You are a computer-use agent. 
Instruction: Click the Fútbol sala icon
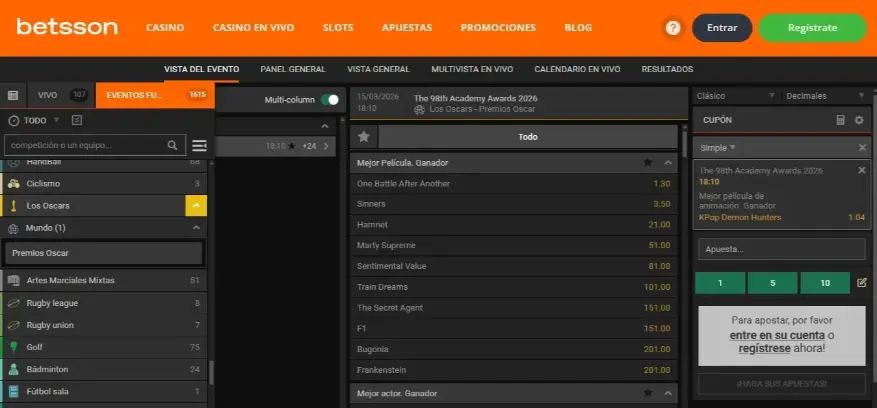[14, 391]
